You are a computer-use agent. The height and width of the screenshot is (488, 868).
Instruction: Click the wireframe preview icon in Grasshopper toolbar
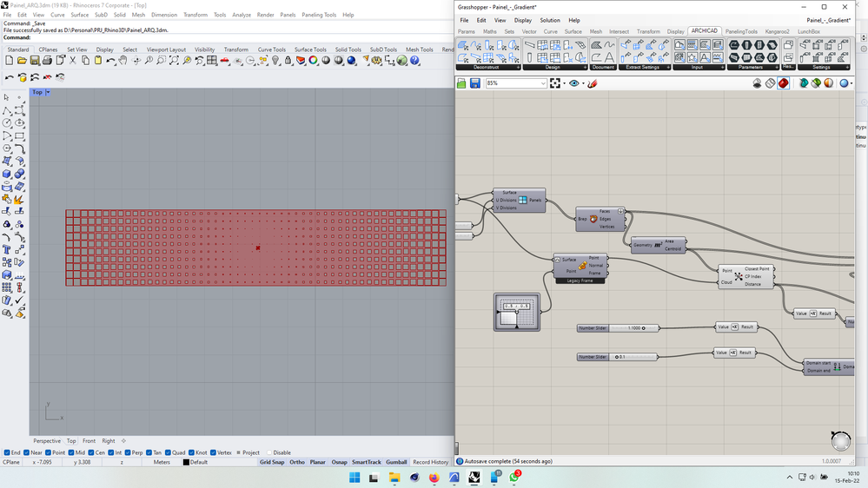(770, 83)
